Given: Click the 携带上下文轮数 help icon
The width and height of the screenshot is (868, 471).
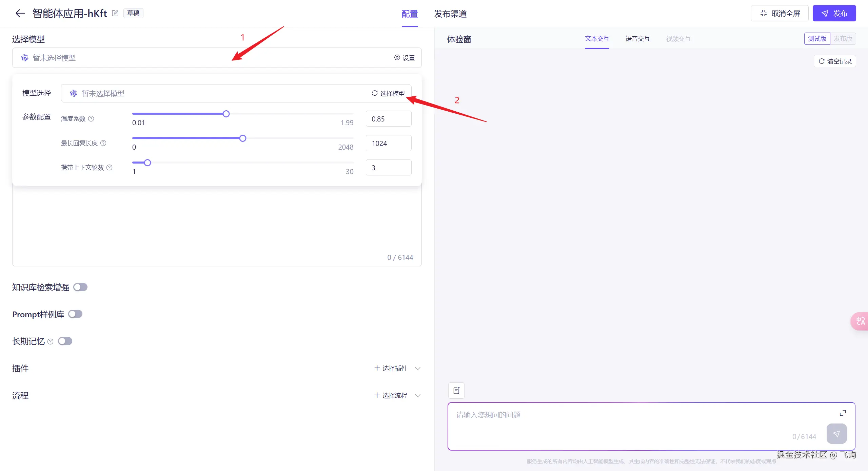Looking at the screenshot, I should [x=110, y=167].
